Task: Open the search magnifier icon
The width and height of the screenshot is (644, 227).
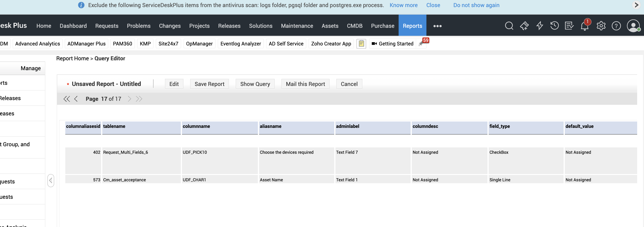Action: pyautogui.click(x=509, y=26)
